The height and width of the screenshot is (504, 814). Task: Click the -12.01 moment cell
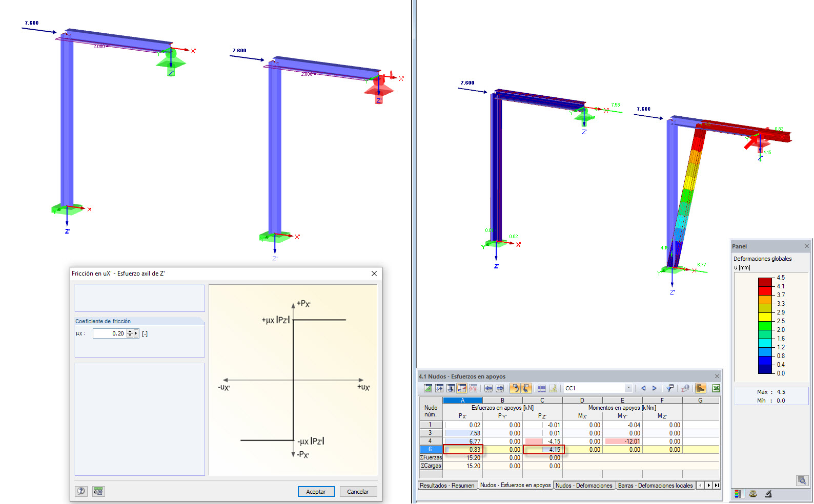pyautogui.click(x=622, y=442)
